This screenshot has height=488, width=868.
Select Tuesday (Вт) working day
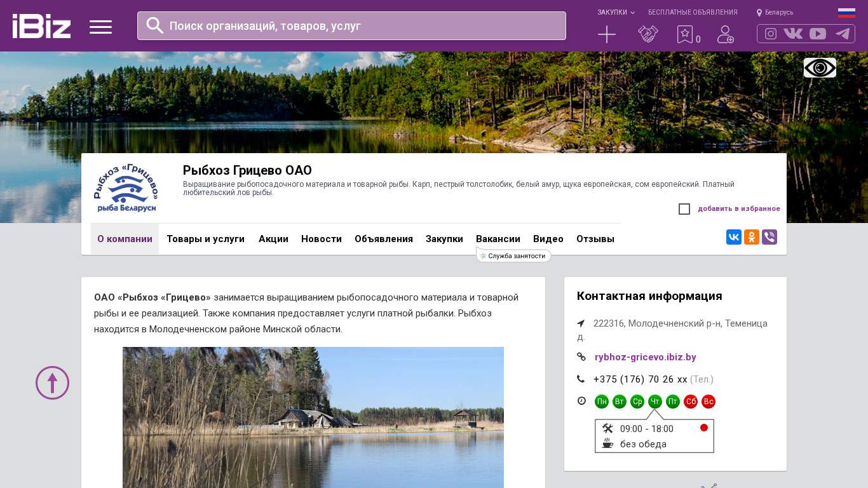(620, 402)
